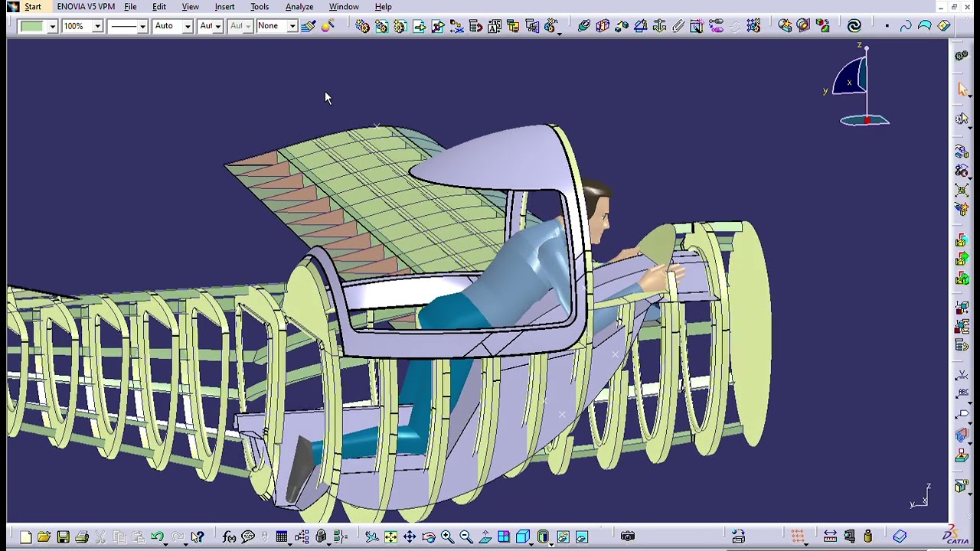Click the paperclip attach icon
The image size is (980, 551).
678,26
